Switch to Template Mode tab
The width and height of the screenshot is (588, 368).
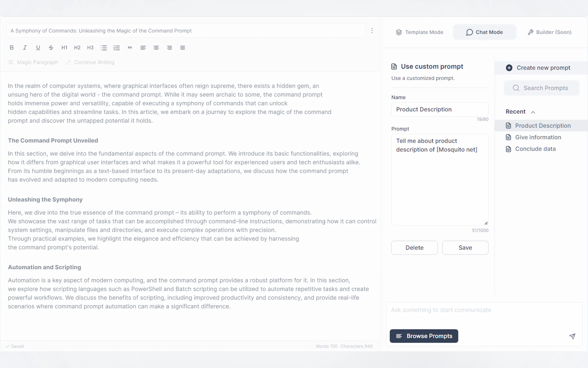pyautogui.click(x=419, y=32)
